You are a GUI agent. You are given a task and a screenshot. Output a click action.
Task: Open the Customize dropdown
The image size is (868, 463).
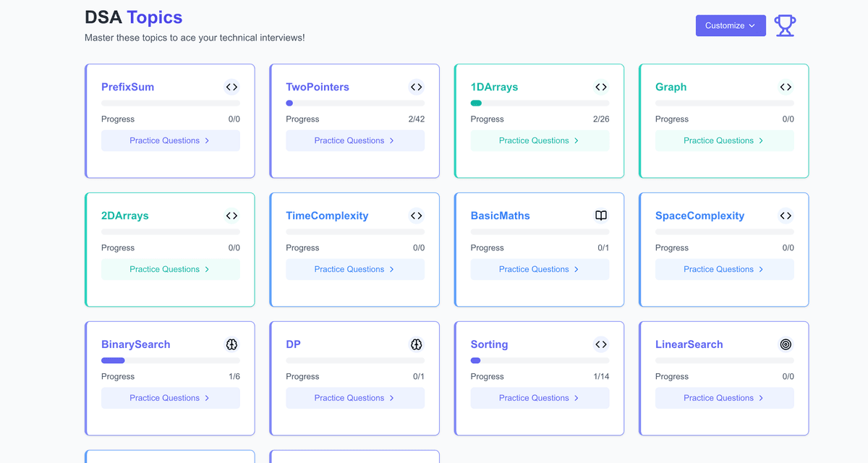pyautogui.click(x=731, y=25)
